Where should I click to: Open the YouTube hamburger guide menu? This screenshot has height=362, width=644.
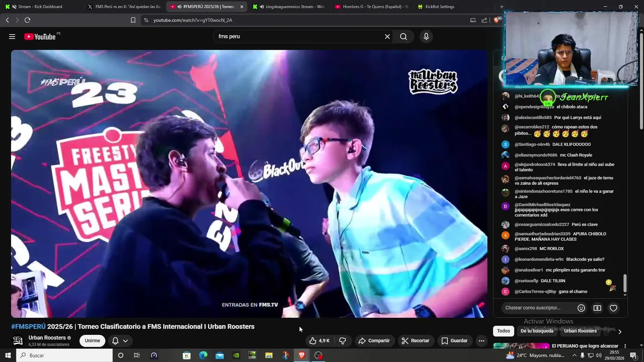pos(12,37)
